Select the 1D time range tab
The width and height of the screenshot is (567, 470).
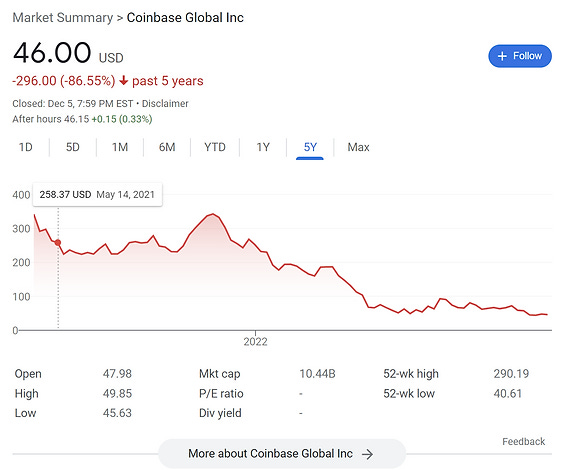click(26, 147)
